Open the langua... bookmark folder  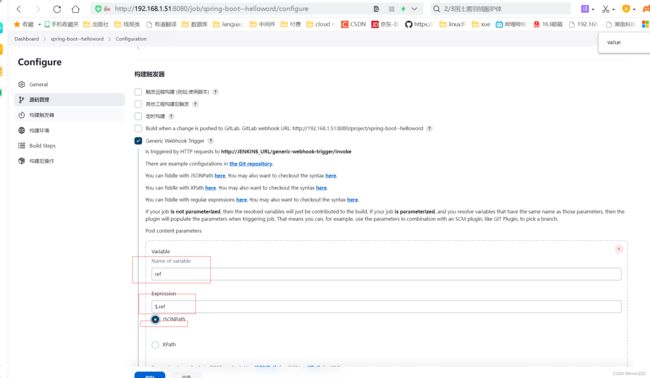click(x=228, y=24)
